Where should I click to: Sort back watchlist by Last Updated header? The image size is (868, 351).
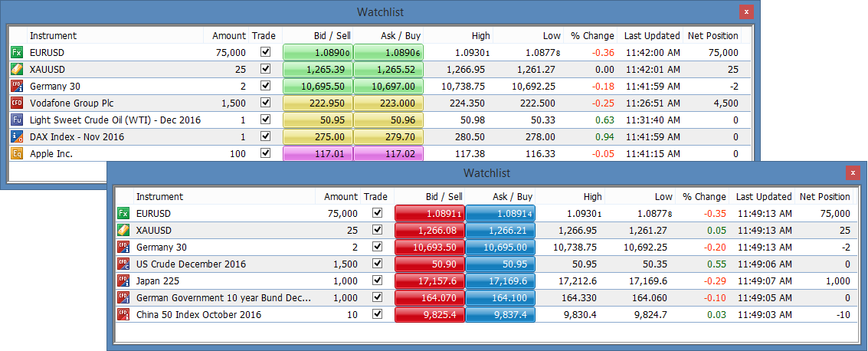650,35
